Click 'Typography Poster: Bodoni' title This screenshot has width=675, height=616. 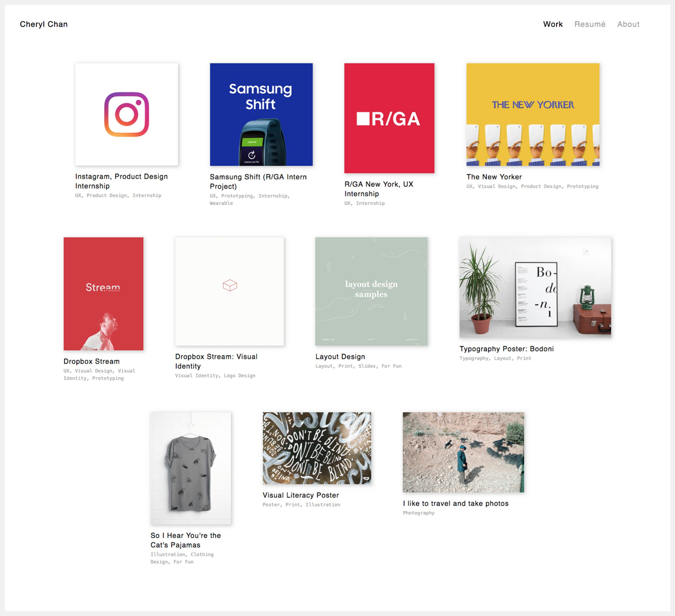(x=507, y=349)
